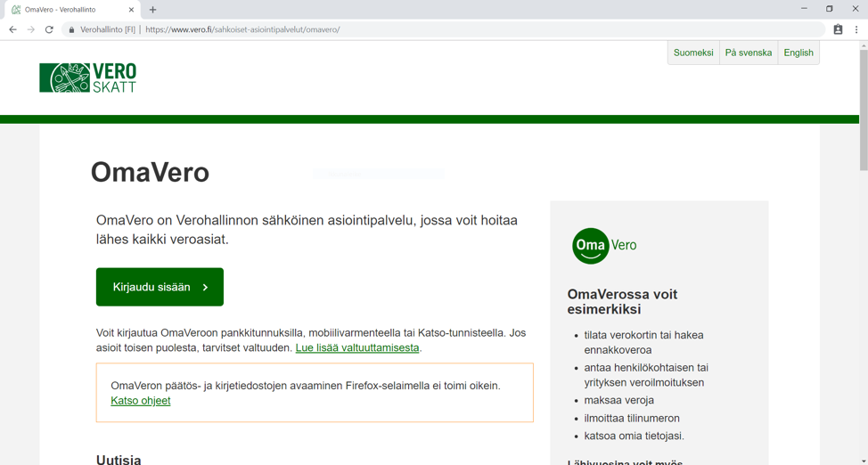Click the scrollbar down arrow

point(863,460)
